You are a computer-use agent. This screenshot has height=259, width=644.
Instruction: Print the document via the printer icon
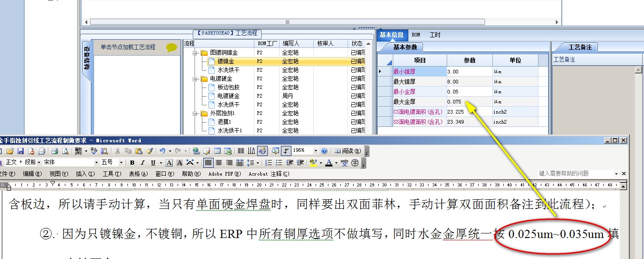[54, 151]
